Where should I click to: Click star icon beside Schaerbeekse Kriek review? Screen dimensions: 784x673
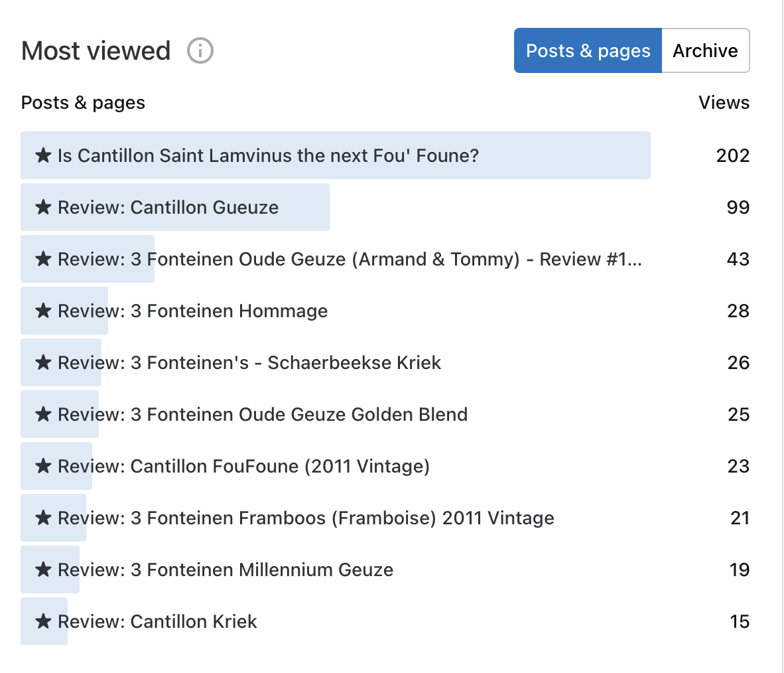coord(43,362)
